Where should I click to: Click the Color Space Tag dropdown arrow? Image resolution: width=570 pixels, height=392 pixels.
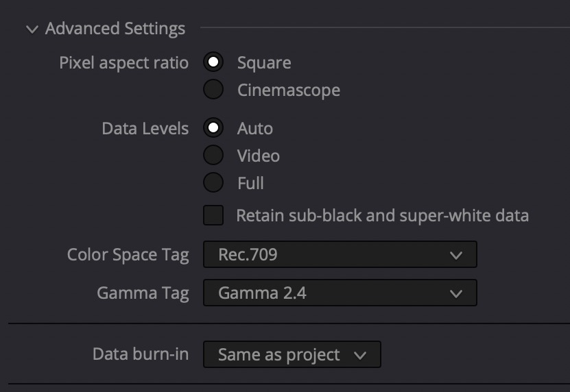tap(456, 255)
